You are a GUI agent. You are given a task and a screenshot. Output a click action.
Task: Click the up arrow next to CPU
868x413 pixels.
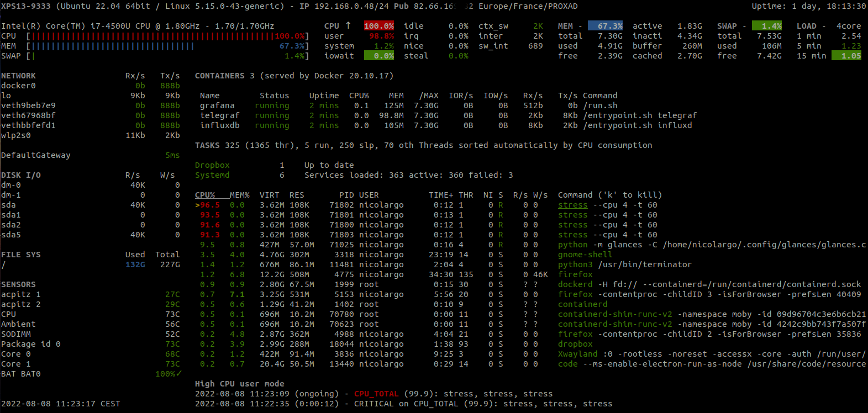click(348, 26)
